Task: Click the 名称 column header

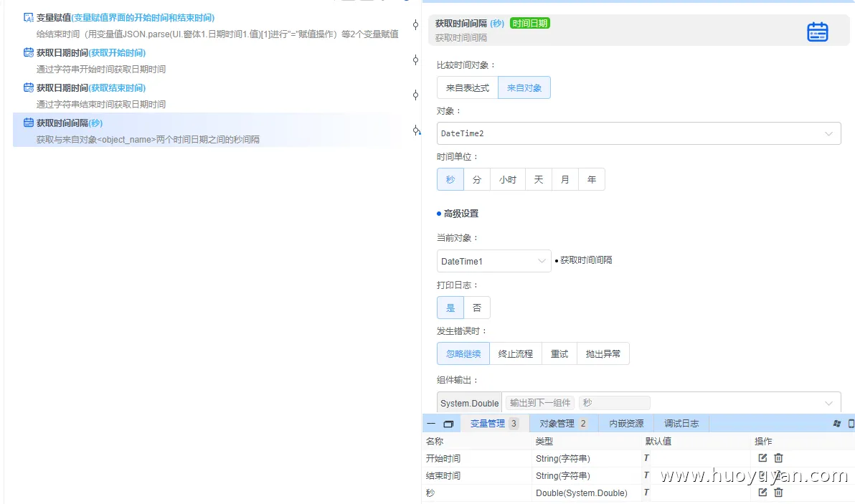Action: click(435, 441)
